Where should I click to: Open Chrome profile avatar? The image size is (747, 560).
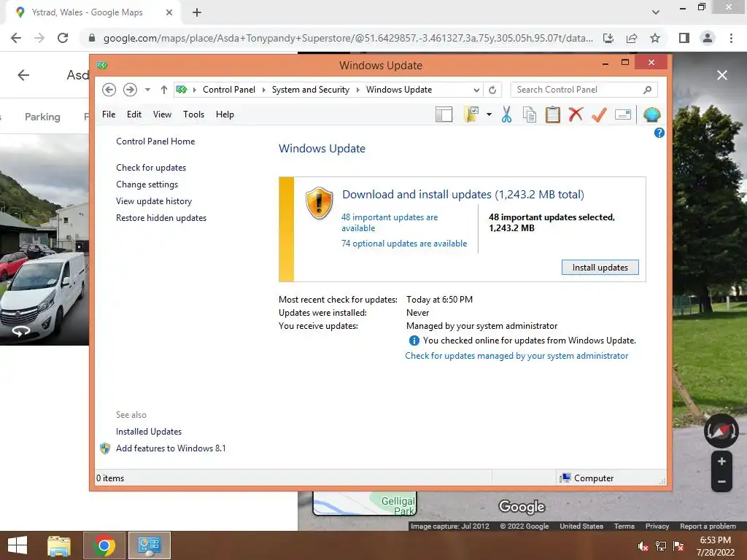(x=708, y=38)
